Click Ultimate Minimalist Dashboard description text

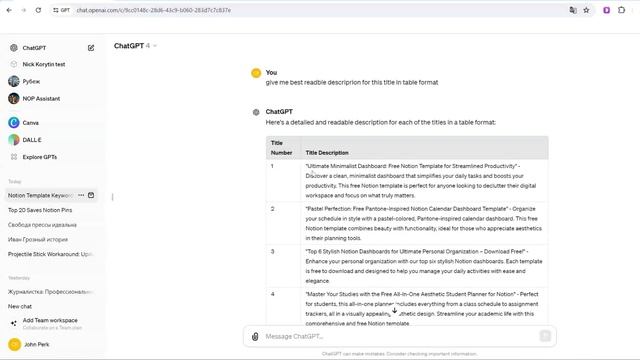coord(421,181)
